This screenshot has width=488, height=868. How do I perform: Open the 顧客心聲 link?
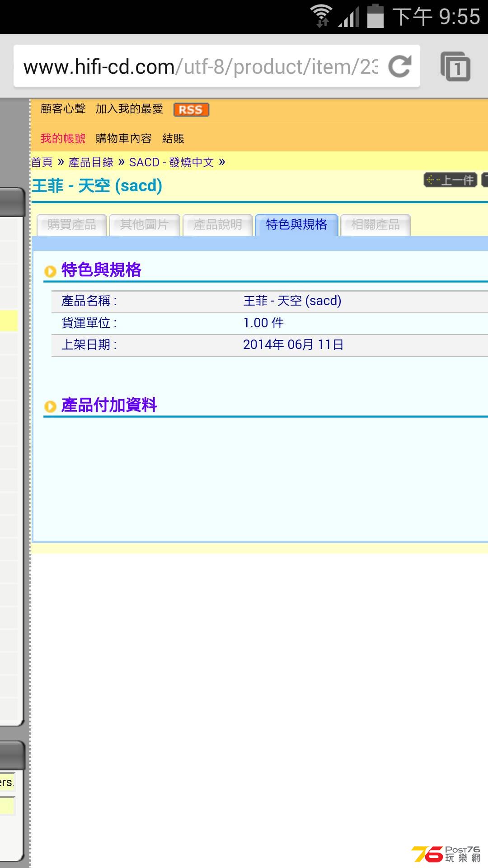(63, 109)
